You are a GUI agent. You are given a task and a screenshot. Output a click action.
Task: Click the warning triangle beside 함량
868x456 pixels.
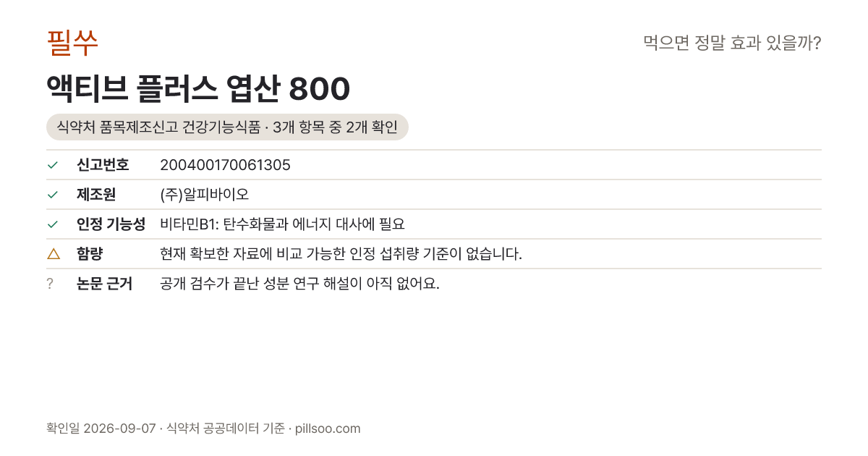(53, 254)
